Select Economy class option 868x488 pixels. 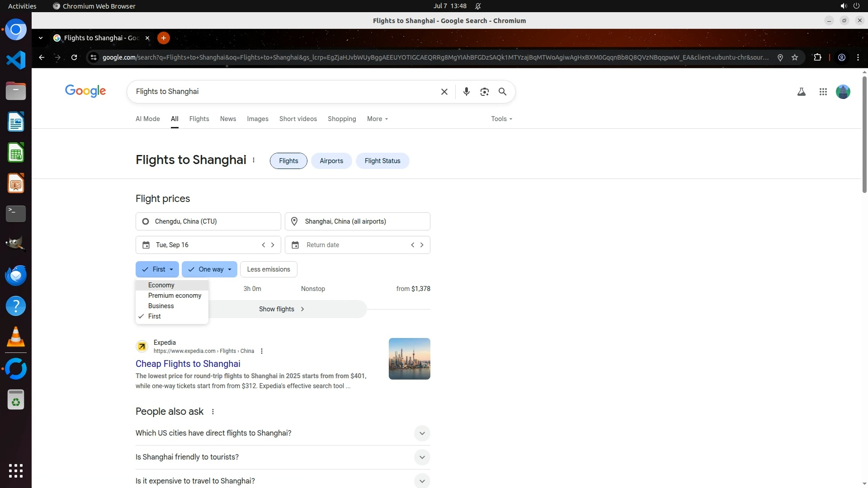click(x=161, y=285)
